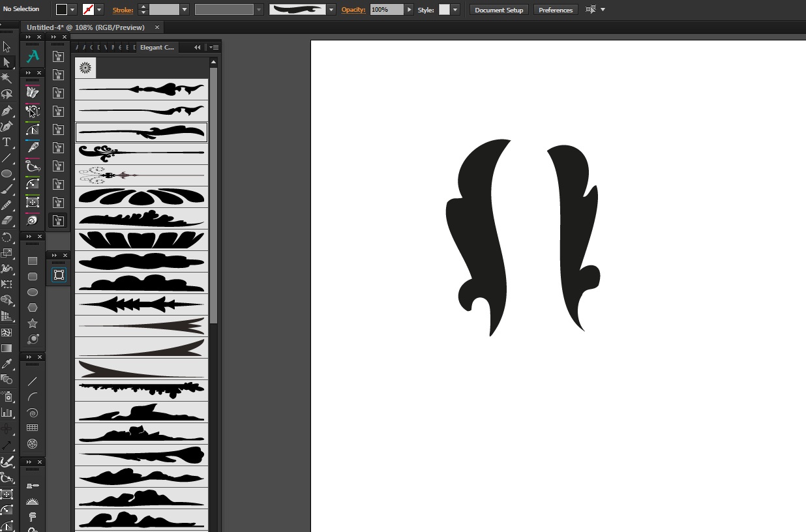The width and height of the screenshot is (806, 532).
Task: Select the Pen tool
Action: click(x=7, y=110)
